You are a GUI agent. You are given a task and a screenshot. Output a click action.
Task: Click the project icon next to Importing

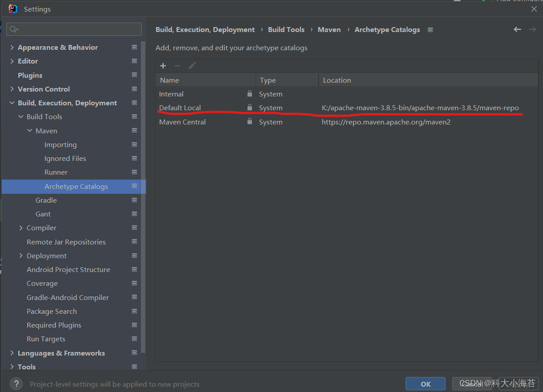(134, 144)
